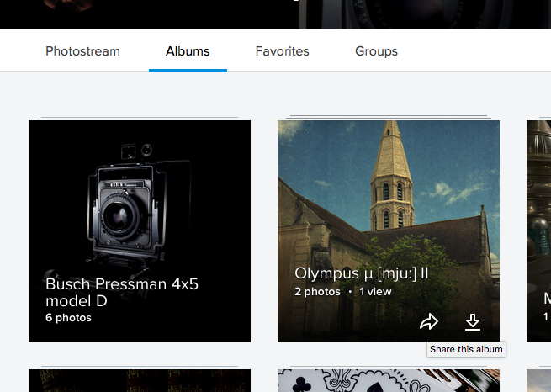This screenshot has width=551, height=392.
Task: Click the '2 photos' count text
Action: 317,292
